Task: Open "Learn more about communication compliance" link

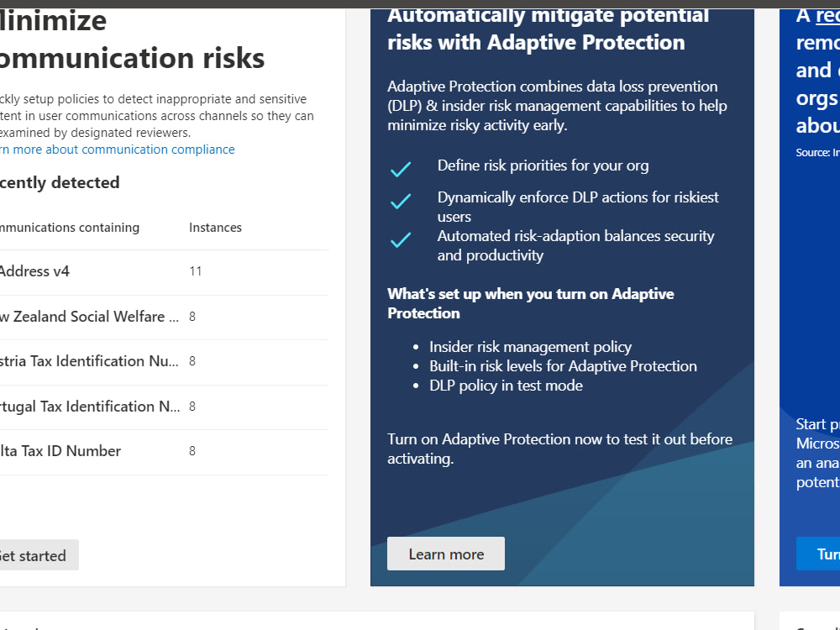Action: point(117,150)
